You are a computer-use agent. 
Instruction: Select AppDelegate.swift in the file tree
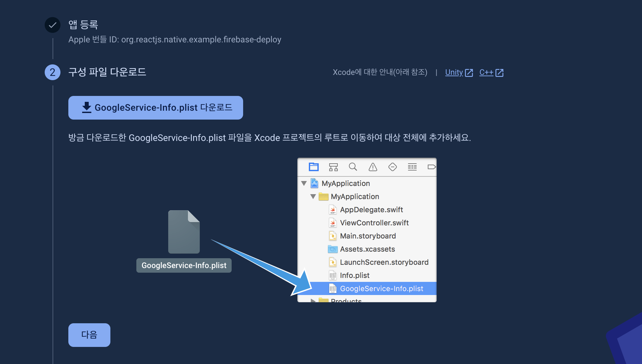(x=371, y=210)
